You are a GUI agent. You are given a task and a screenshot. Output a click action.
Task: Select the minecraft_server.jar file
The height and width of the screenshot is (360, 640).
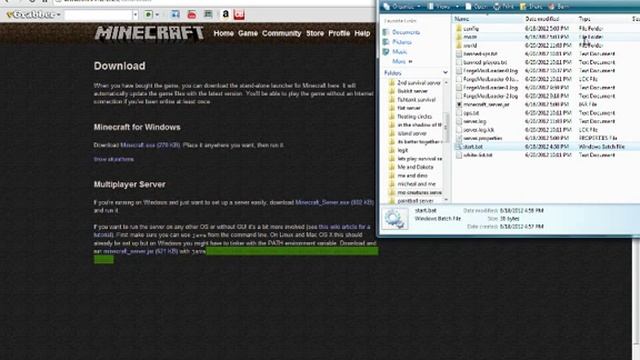[x=483, y=104]
